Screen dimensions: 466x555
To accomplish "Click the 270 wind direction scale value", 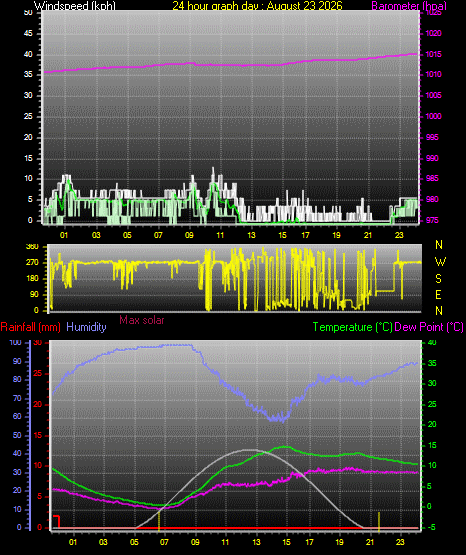I will point(32,263).
